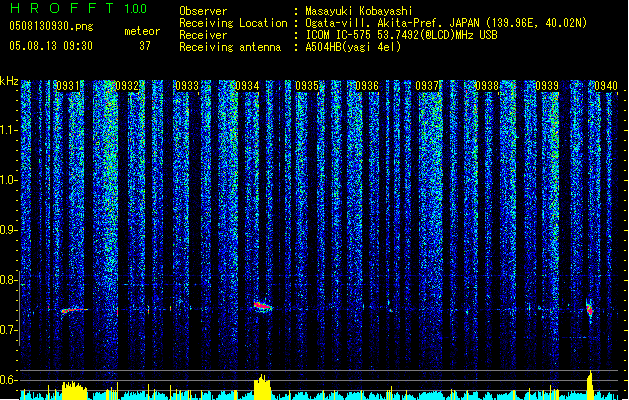
Task: Click the yellow power spike before 0940
Action: point(590,385)
